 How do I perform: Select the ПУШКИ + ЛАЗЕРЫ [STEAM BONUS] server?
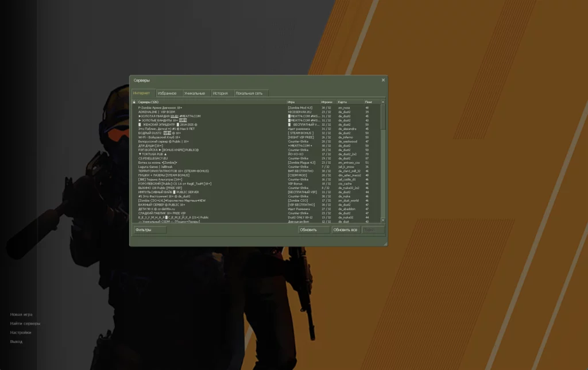pos(256,175)
